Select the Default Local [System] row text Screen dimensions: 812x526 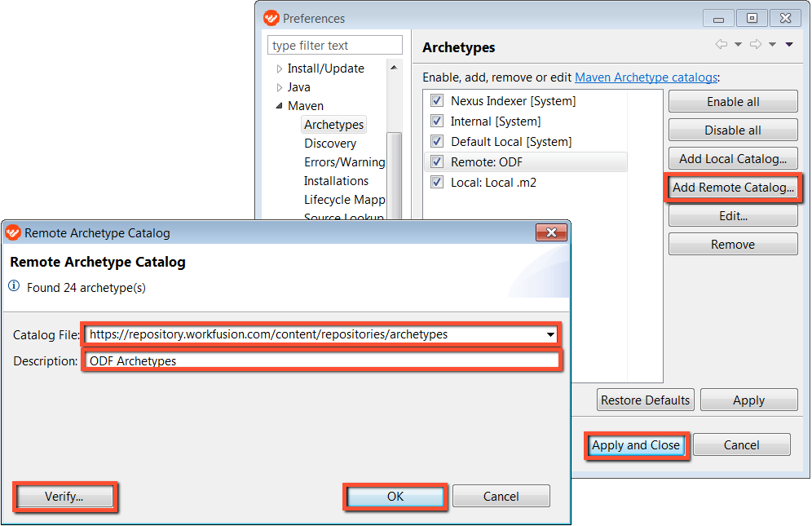click(x=511, y=141)
